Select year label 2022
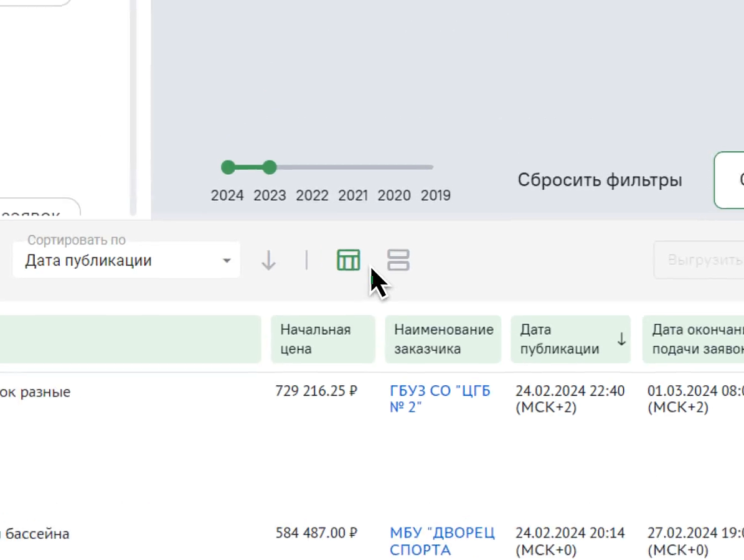 pos(312,195)
